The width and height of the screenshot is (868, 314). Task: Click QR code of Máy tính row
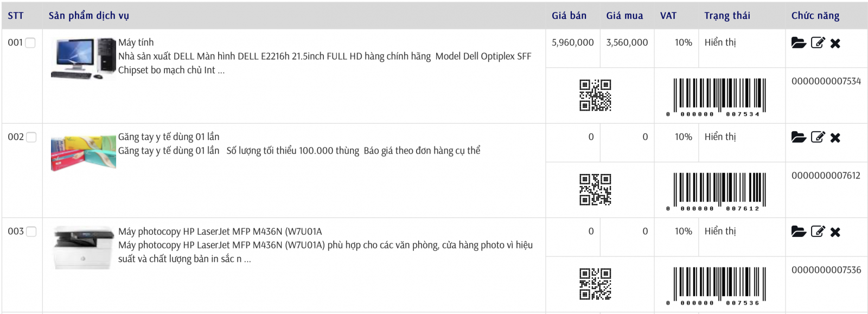(x=595, y=95)
